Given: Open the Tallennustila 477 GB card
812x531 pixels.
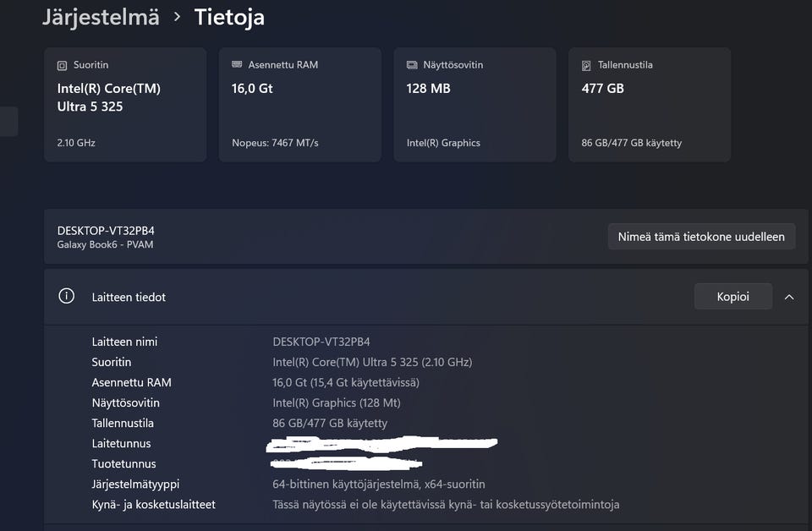Looking at the screenshot, I should click(x=650, y=105).
